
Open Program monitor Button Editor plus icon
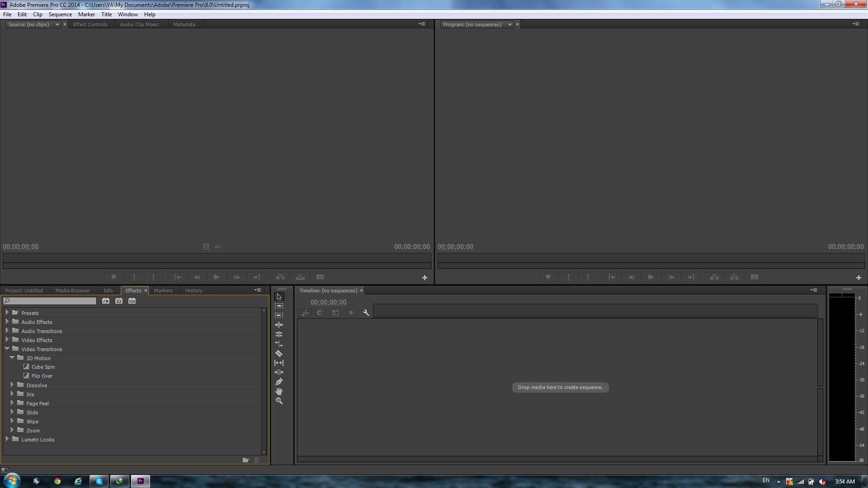click(859, 278)
